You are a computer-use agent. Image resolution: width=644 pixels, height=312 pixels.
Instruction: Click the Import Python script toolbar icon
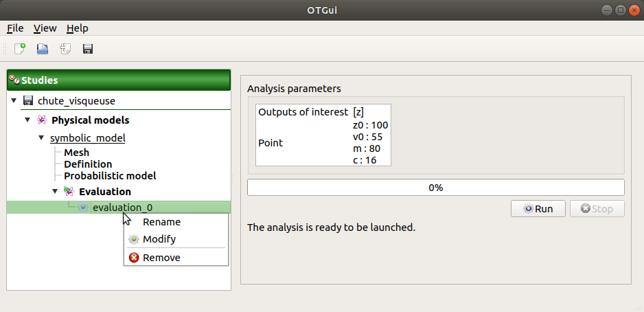[65, 49]
